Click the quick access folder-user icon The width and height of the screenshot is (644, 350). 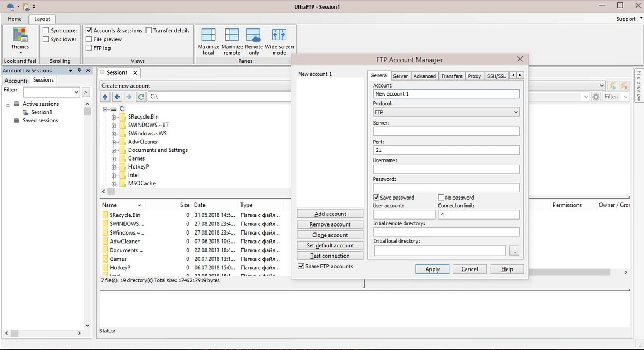click(25, 6)
